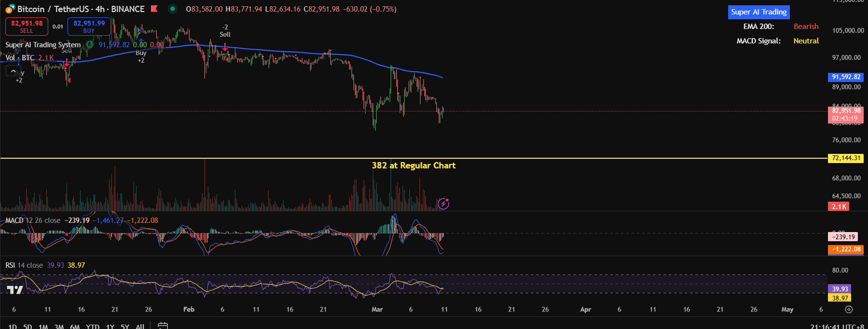Click the yellow 38.97 RSI axis label
The image size is (868, 329).
click(x=840, y=298)
